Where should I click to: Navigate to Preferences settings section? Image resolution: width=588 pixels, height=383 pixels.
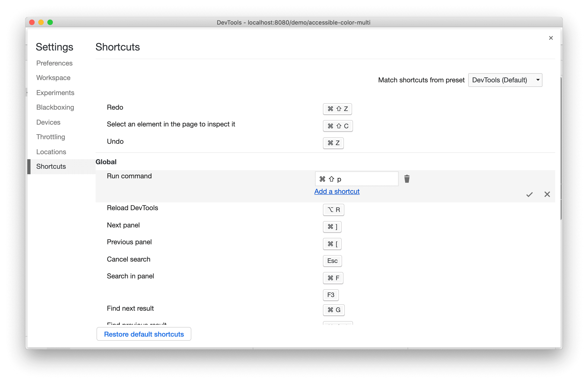54,63
